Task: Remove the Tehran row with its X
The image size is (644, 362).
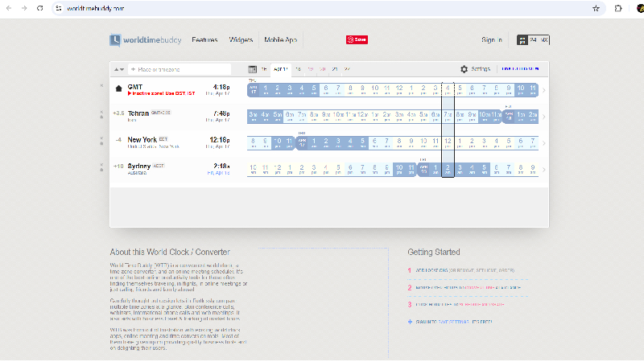Action: point(101,112)
